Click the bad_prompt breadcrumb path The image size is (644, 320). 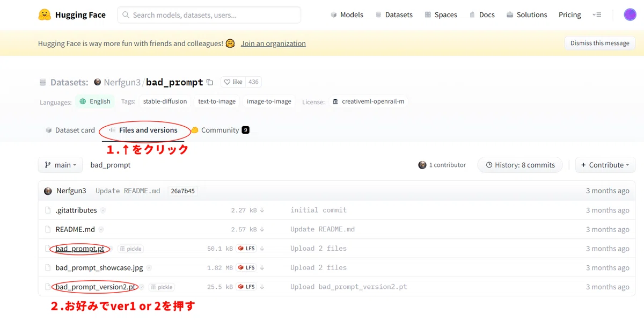[x=111, y=165]
